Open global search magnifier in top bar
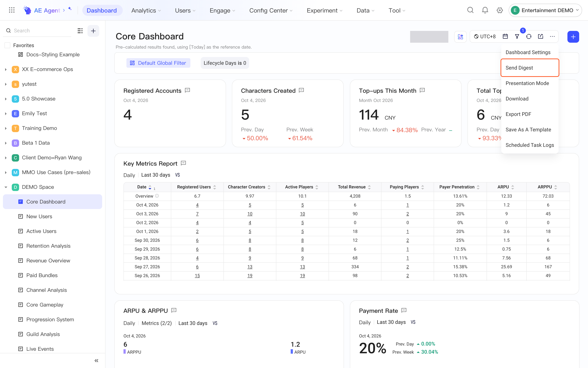This screenshot has height=368, width=588. point(470,10)
